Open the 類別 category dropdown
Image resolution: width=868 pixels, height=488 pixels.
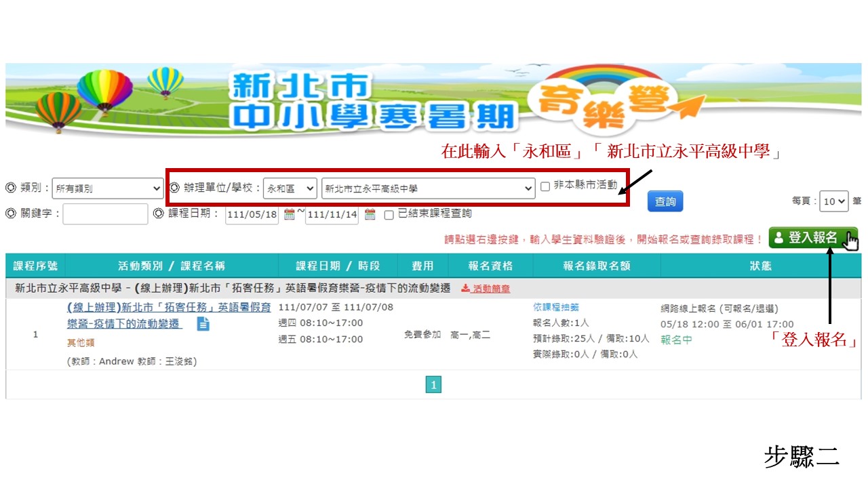coord(107,188)
